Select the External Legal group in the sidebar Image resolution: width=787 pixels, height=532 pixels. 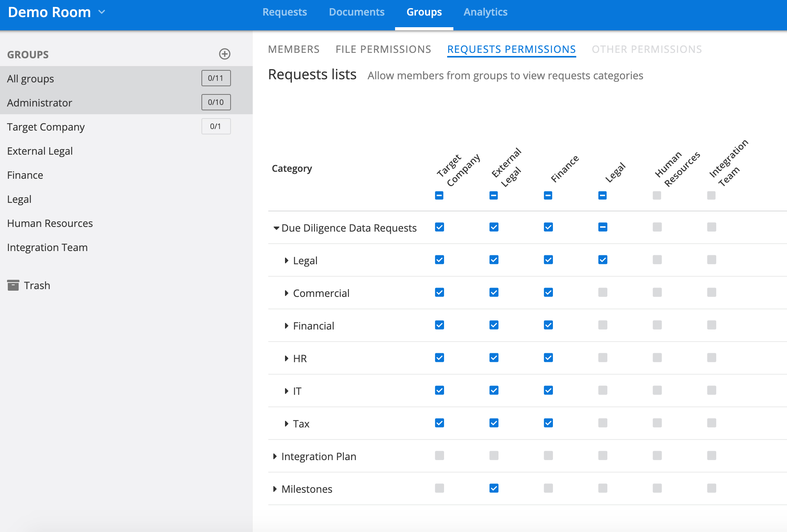[40, 151]
